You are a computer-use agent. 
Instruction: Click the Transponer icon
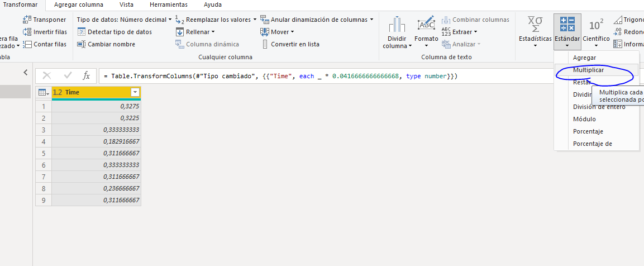[27, 20]
